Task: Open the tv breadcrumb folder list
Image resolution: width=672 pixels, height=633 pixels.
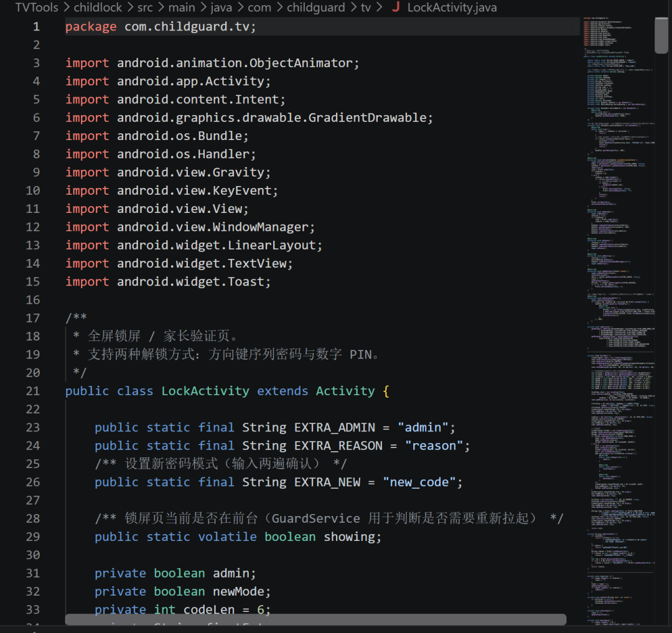Action: 366,7
